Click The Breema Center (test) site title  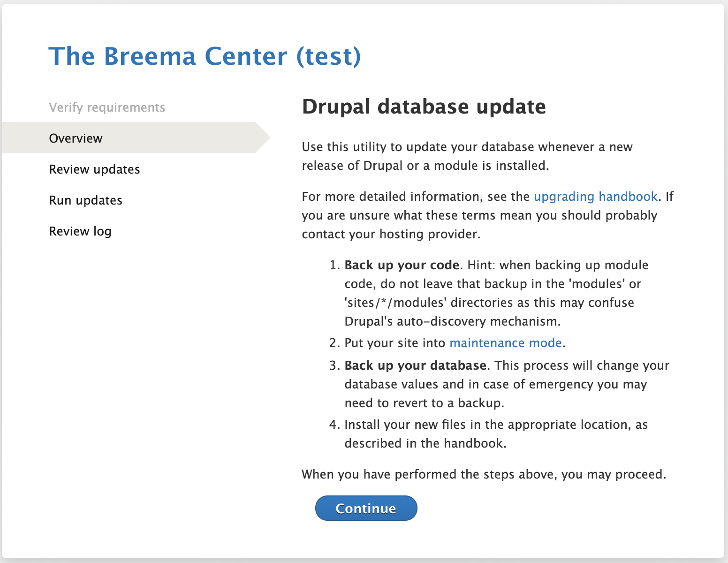[205, 56]
